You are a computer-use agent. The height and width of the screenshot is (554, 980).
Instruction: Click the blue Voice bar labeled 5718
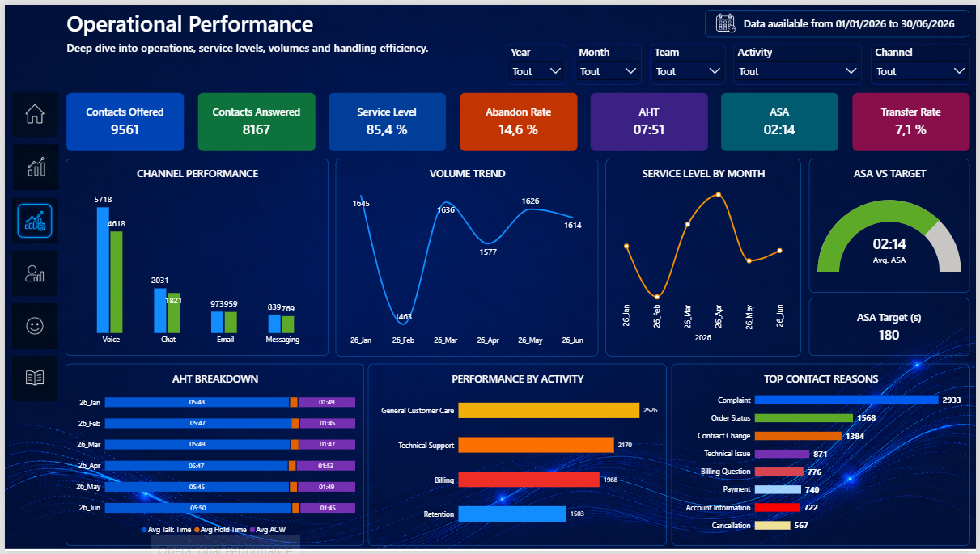103,270
